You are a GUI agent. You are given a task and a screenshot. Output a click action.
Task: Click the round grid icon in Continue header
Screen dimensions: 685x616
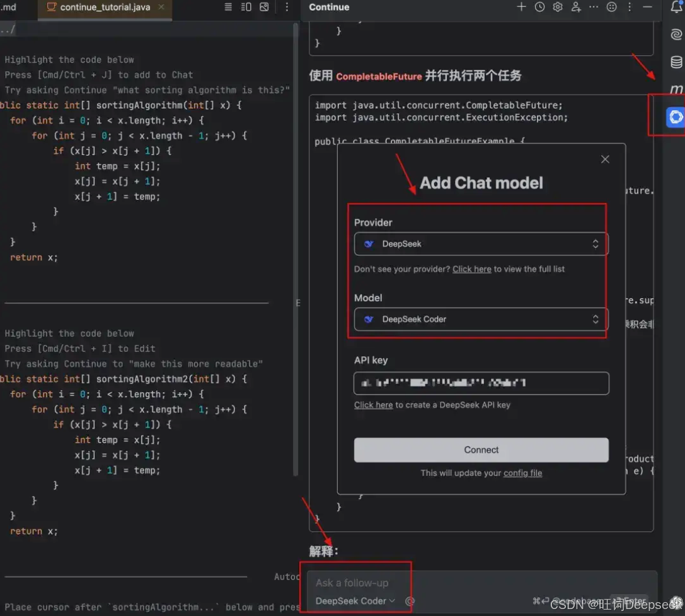point(612,7)
